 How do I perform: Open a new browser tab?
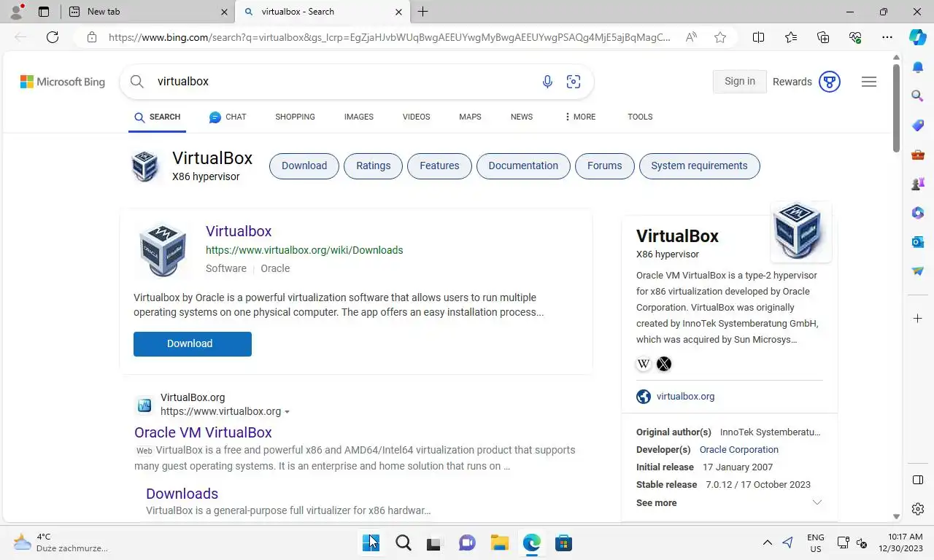422,12
